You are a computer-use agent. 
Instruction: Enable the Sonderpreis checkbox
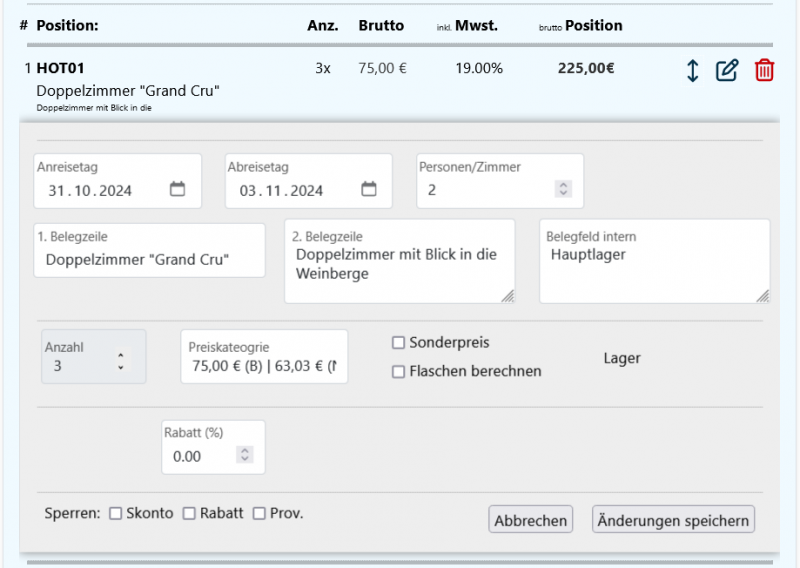(398, 343)
